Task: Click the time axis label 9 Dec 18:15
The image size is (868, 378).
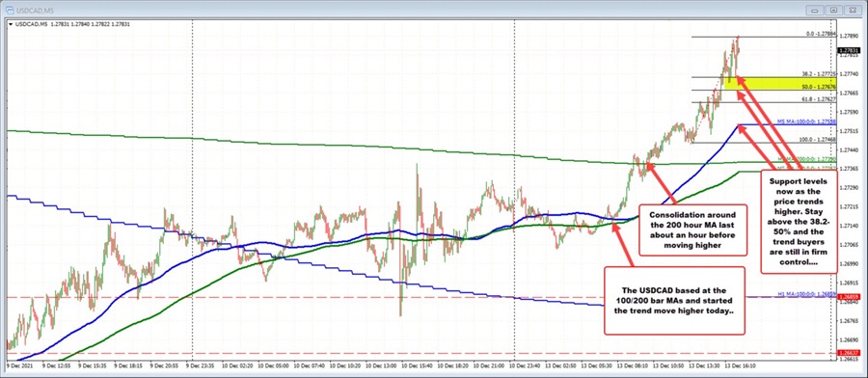Action: tap(127, 365)
